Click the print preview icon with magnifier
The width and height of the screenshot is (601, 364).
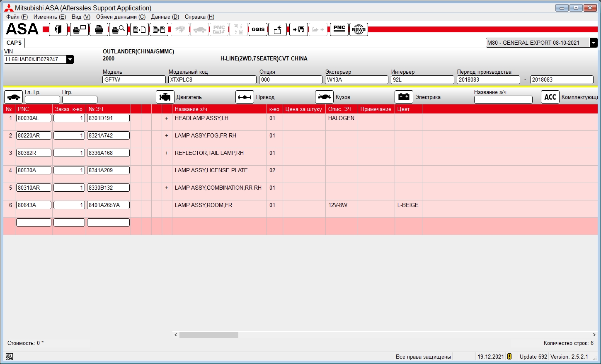click(x=119, y=29)
